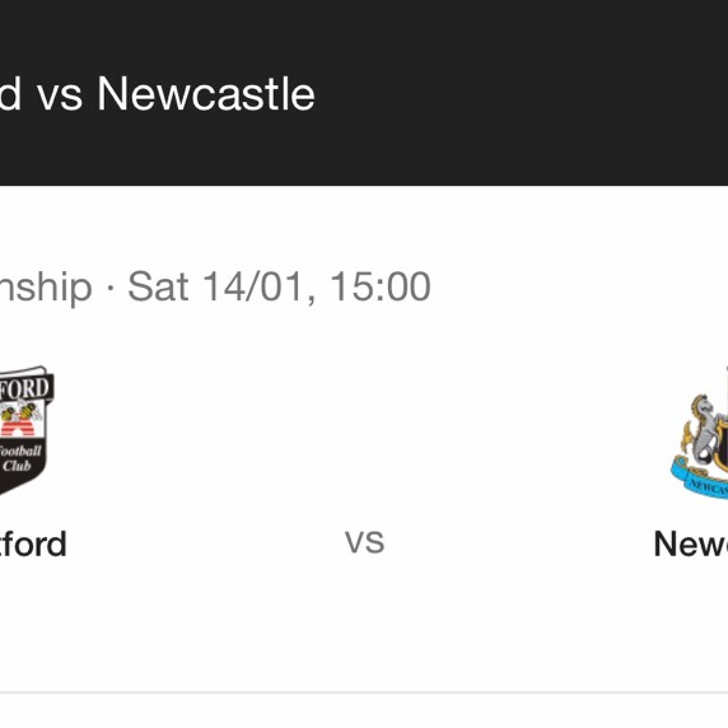Click the grey "vs" between the teams
The image size is (728, 728).
364,543
